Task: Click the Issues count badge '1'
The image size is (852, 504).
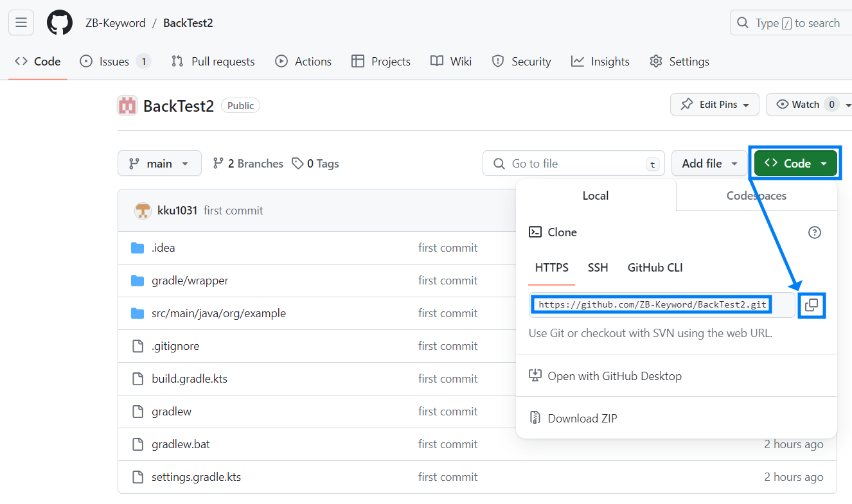Action: tap(143, 62)
